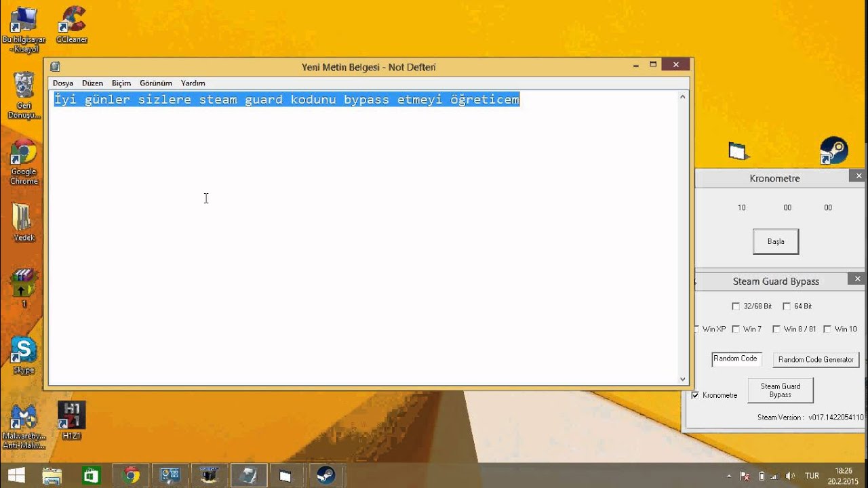Click the Notepad title bar icon
This screenshot has width=868, height=488.
(55, 66)
